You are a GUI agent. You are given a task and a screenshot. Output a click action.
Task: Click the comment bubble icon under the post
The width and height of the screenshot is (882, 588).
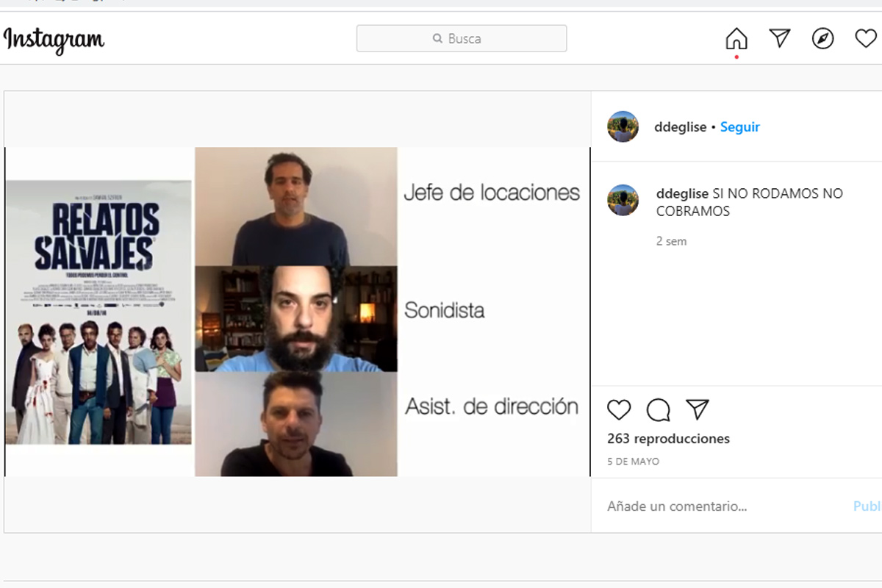coord(658,409)
